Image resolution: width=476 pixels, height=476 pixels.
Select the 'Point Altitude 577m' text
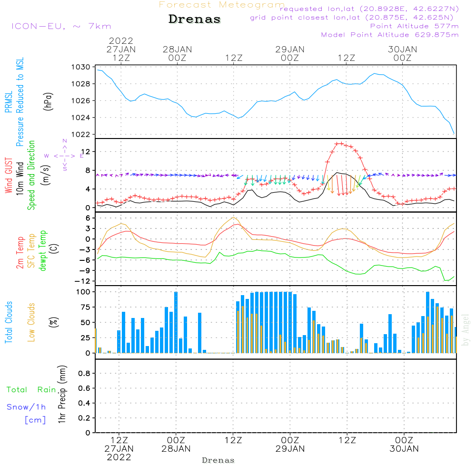(415, 26)
